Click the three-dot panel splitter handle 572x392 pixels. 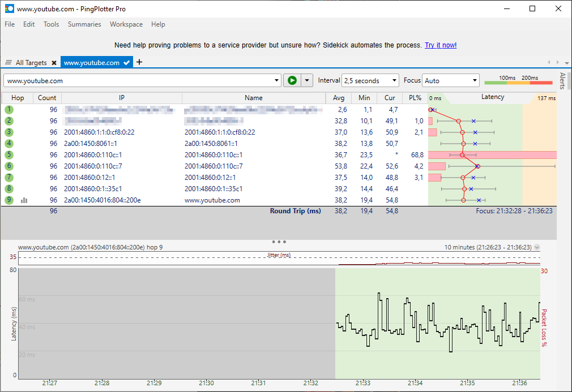coord(279,242)
